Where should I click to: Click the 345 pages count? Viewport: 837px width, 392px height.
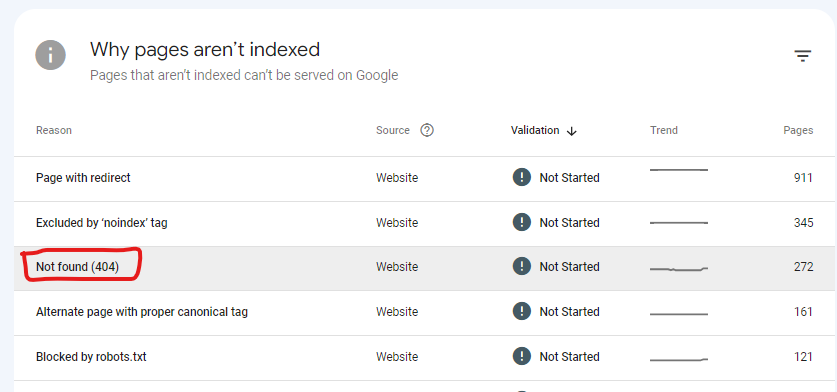coord(803,223)
